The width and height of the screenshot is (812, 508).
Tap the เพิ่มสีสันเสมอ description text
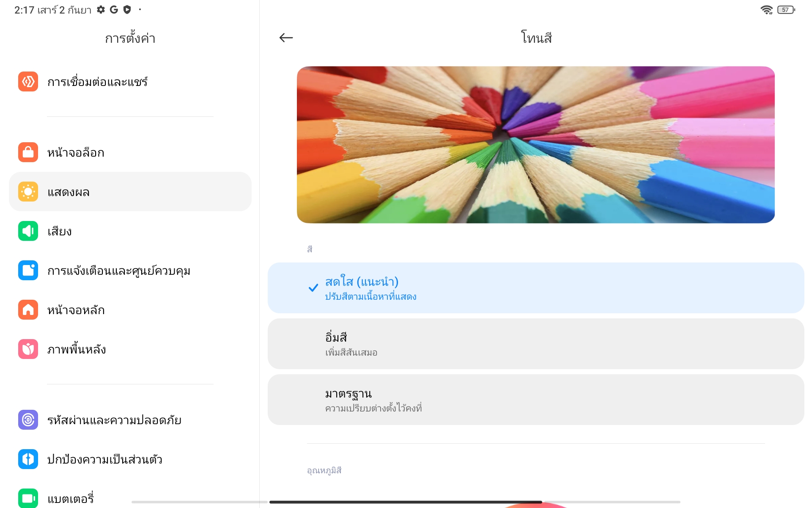point(351,352)
